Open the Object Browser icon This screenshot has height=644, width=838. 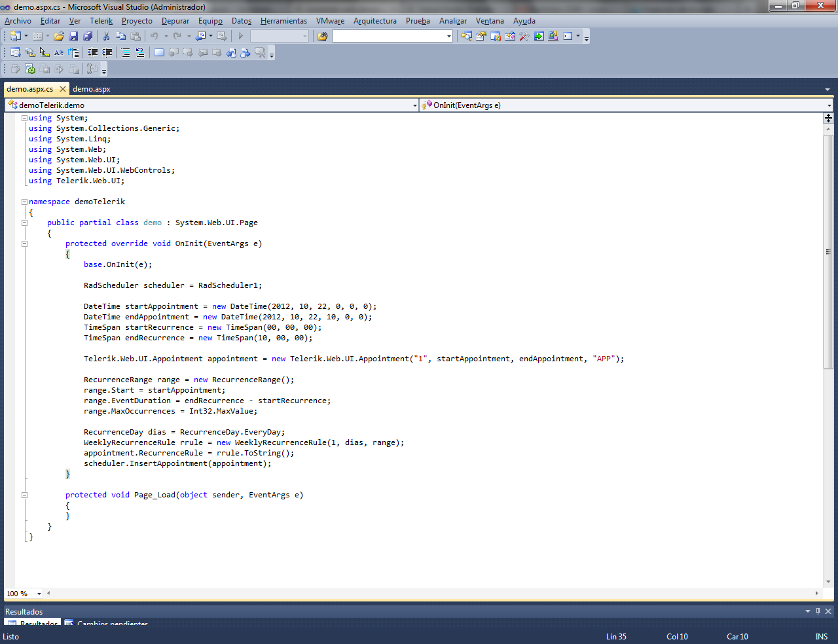point(509,36)
